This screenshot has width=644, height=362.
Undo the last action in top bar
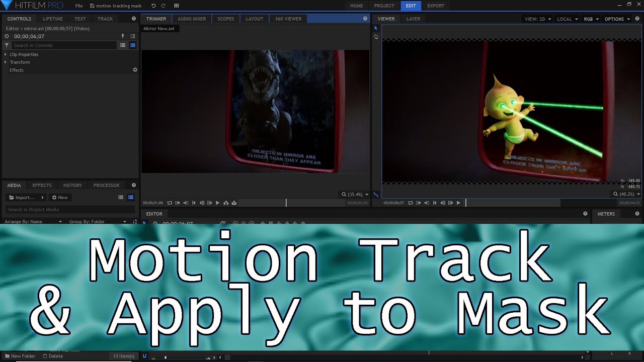pyautogui.click(x=153, y=6)
